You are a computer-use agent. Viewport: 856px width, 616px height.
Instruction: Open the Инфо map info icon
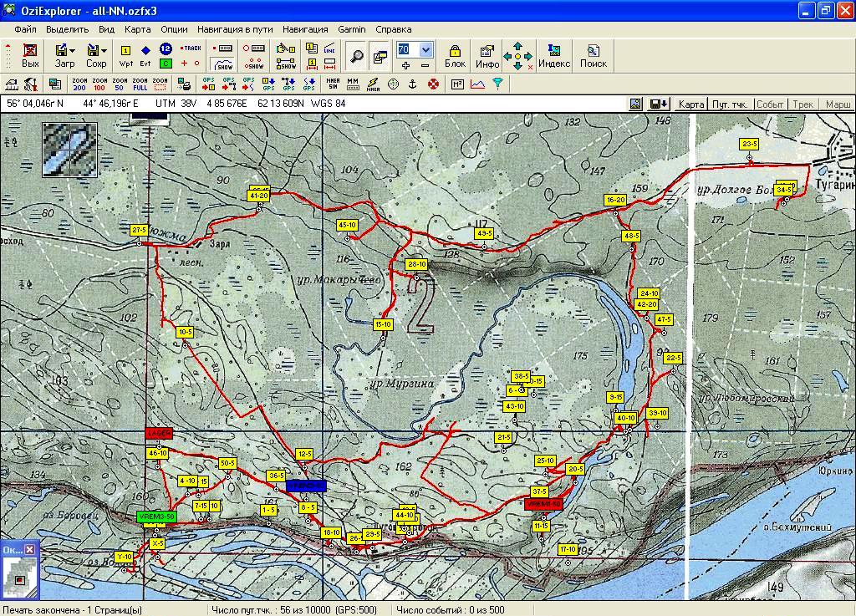coord(487,55)
